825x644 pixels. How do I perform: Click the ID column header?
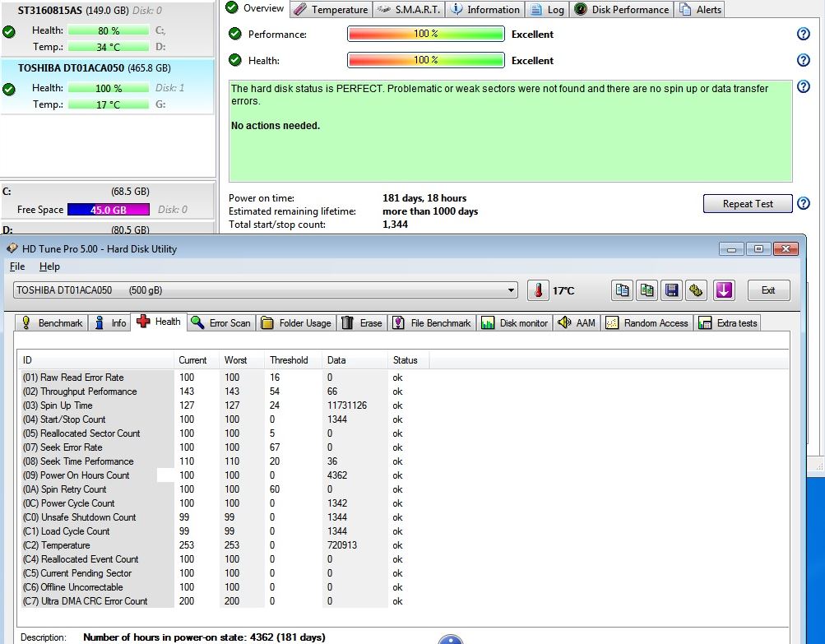[96, 360]
